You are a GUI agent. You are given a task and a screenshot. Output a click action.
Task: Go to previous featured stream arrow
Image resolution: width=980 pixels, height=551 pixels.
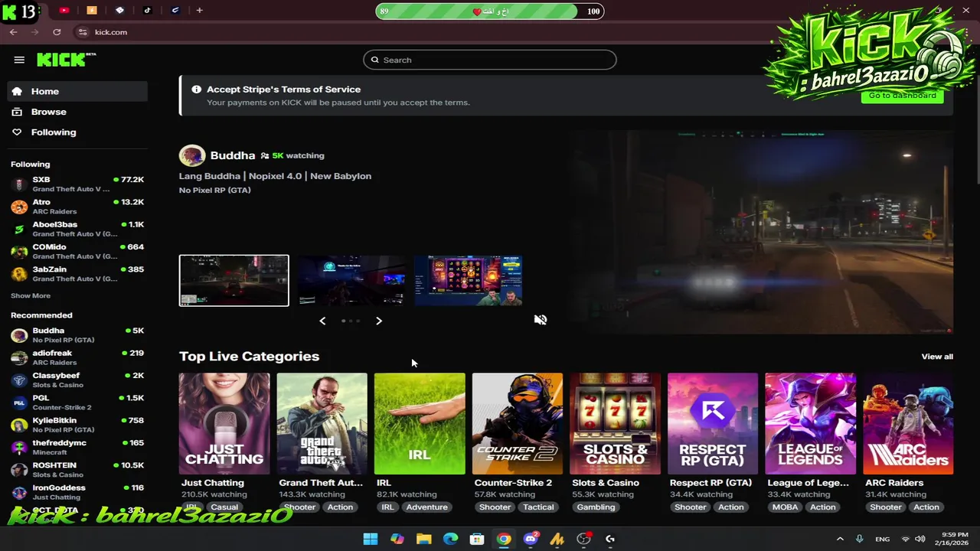point(322,321)
